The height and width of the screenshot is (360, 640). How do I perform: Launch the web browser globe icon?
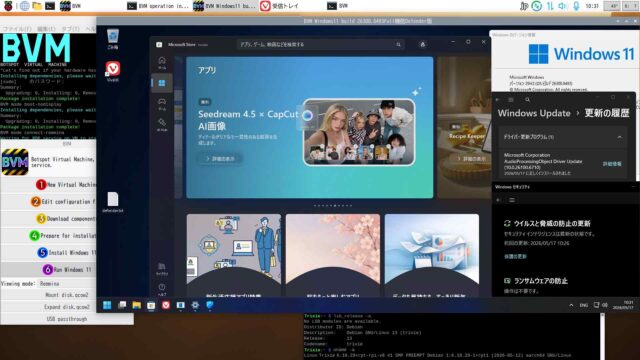pyautogui.click(x=24, y=6)
